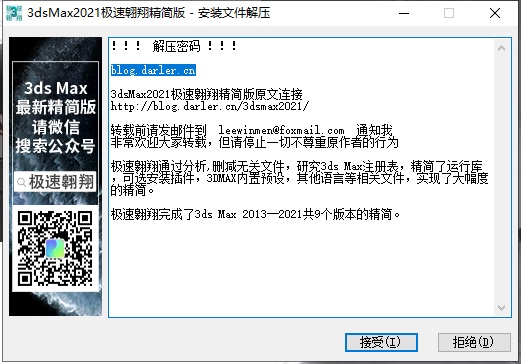Click the paragraph starting '极速翱翔通过分析'
The image size is (521, 364).
(299, 178)
